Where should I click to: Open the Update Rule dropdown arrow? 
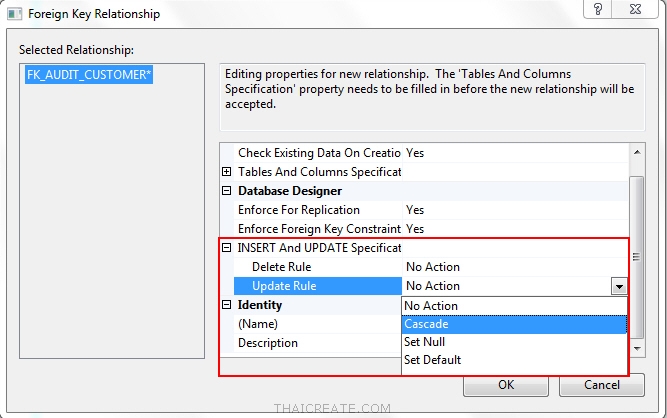coord(620,287)
